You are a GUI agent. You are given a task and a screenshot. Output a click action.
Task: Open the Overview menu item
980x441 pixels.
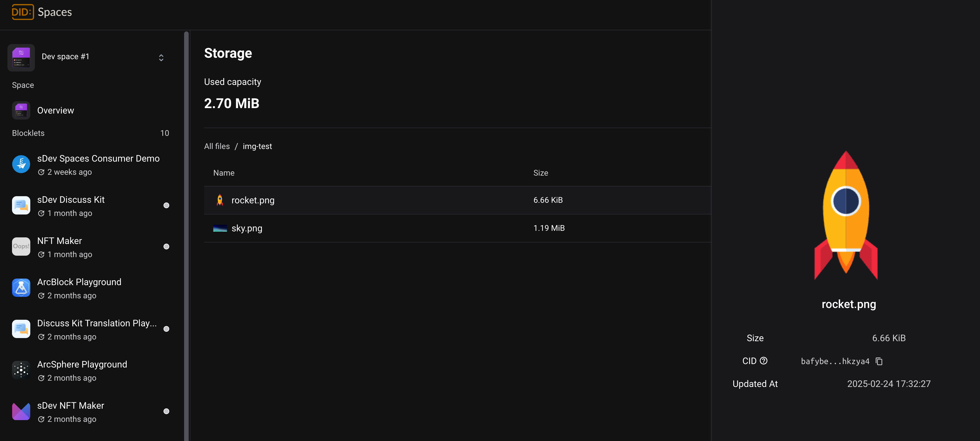55,110
